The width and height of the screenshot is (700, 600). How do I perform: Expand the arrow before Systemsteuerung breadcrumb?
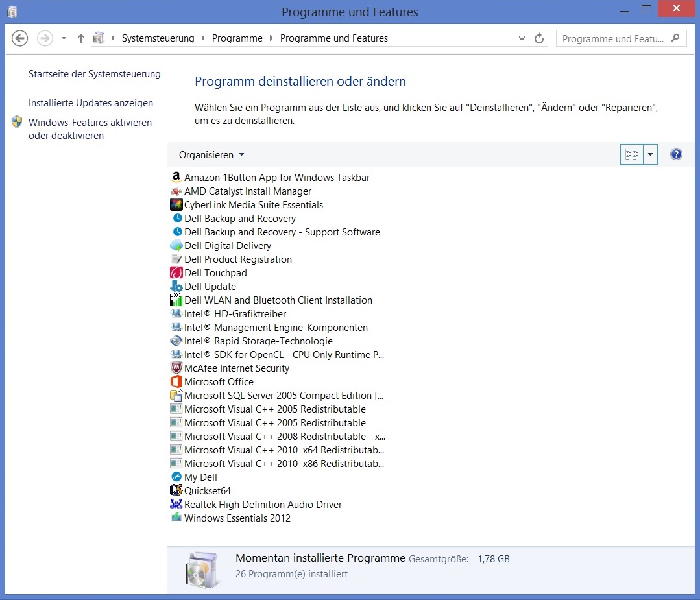point(113,38)
